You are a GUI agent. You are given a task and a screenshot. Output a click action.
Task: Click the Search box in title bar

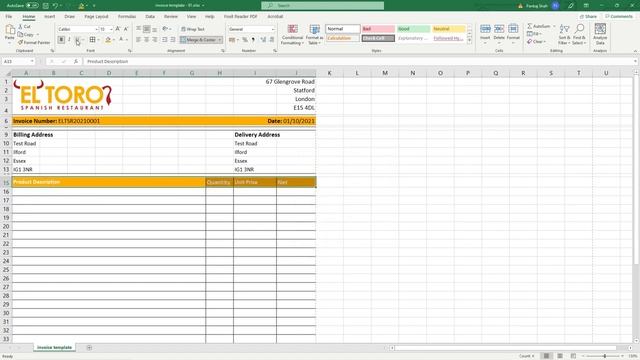(x=322, y=5)
